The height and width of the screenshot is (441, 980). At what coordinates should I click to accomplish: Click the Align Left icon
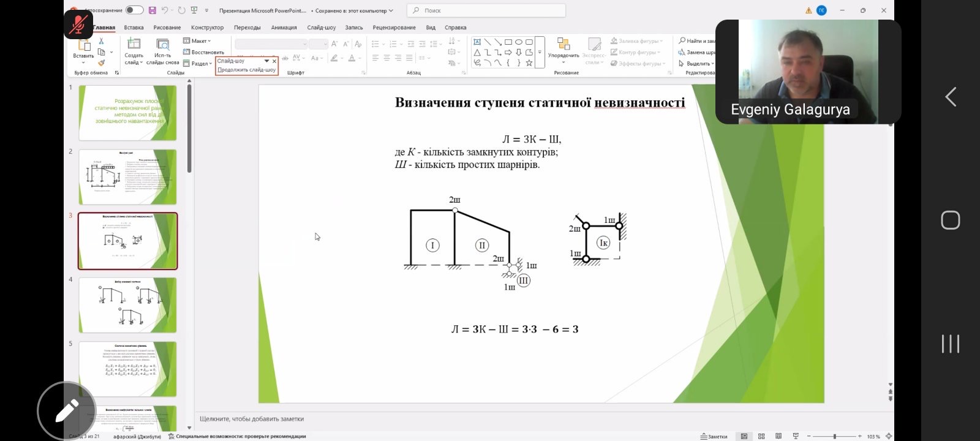[x=375, y=58]
